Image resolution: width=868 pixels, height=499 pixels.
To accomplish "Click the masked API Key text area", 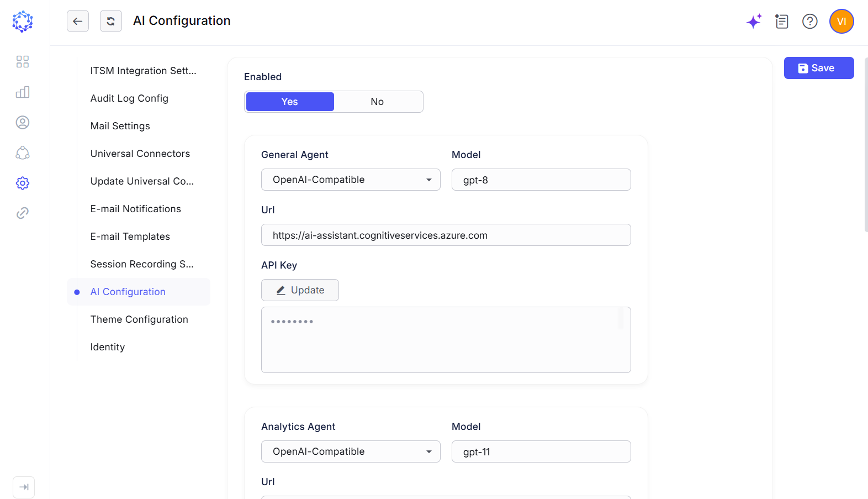I will click(446, 340).
